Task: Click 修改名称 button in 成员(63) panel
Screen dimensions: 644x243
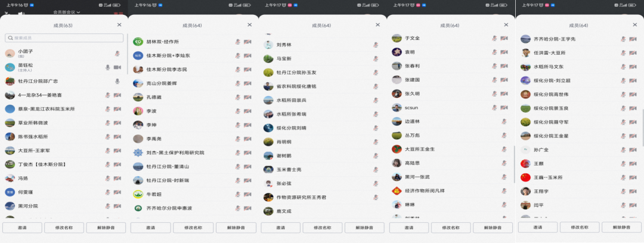Action: point(64,228)
